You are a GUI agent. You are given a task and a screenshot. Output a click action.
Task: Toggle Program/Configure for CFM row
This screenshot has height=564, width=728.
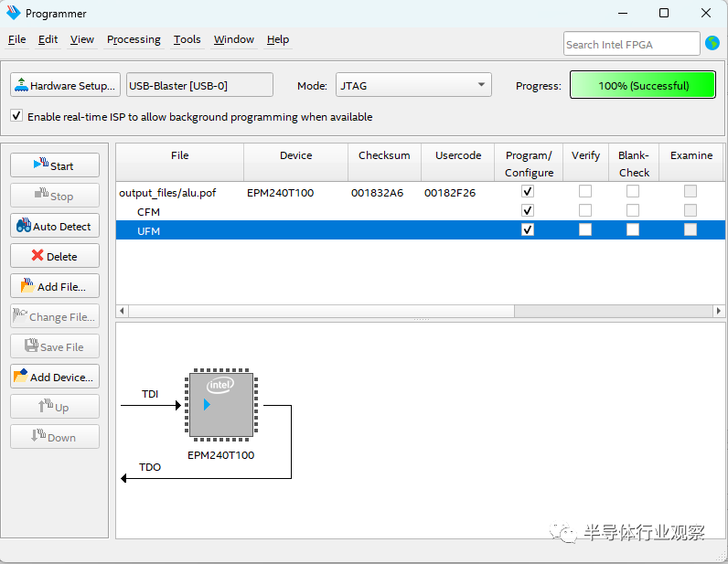(527, 211)
